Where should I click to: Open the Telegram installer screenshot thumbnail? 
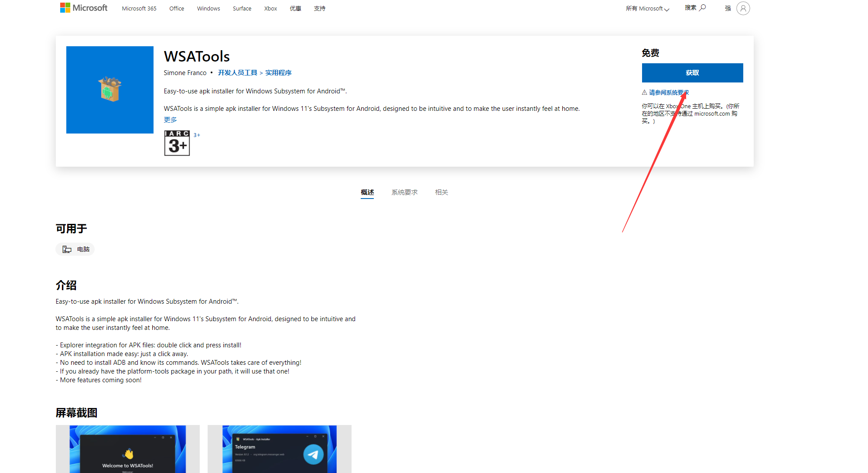point(280,449)
